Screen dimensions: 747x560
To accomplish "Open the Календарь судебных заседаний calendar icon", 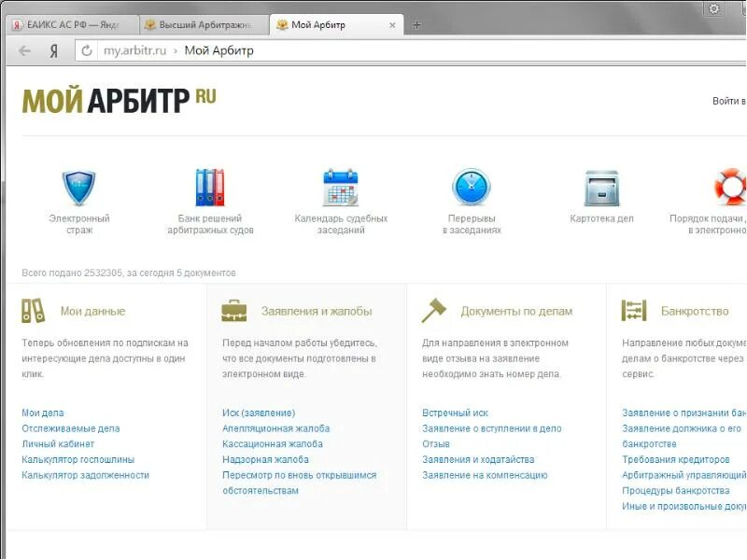I will [x=340, y=188].
